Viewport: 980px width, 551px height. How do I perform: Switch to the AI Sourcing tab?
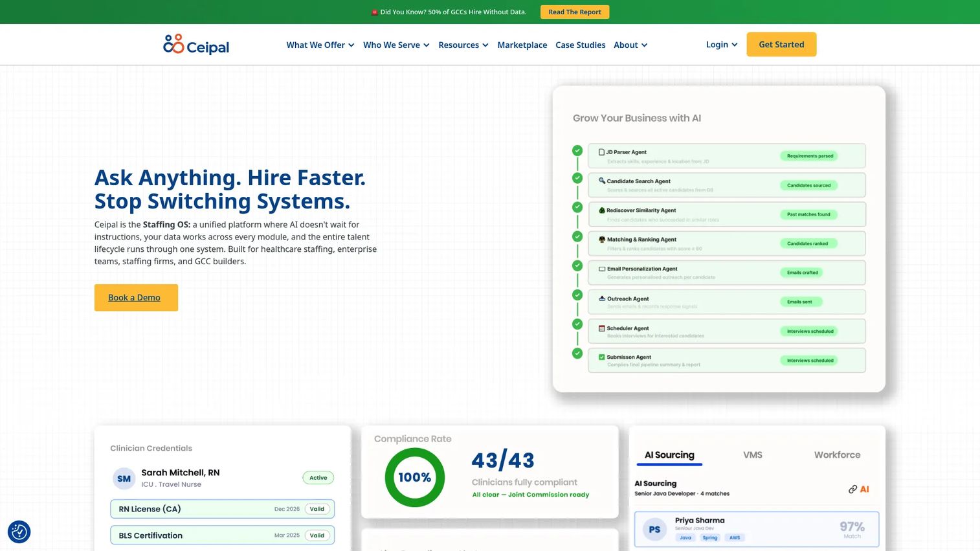[669, 455]
